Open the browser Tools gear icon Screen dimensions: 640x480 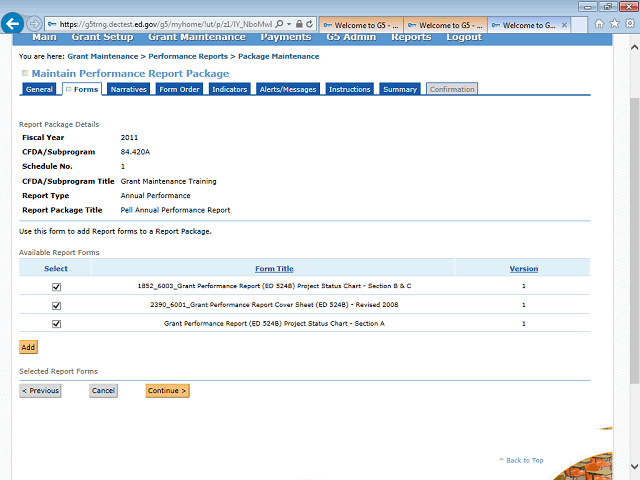[x=630, y=24]
